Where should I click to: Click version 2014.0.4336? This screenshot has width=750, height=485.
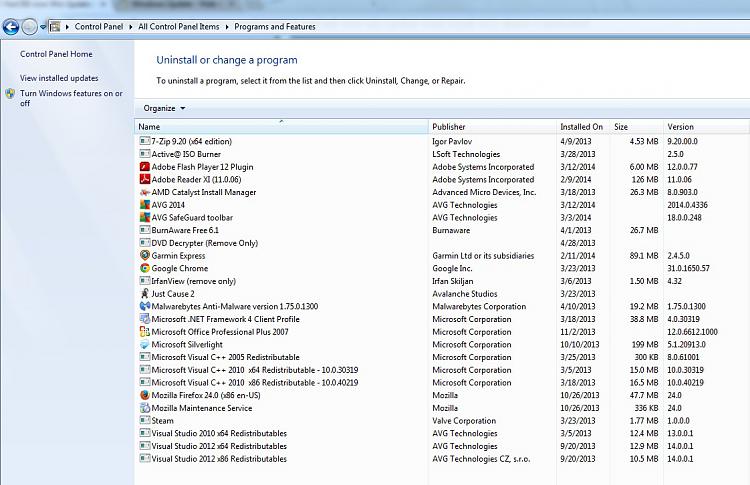point(687,205)
